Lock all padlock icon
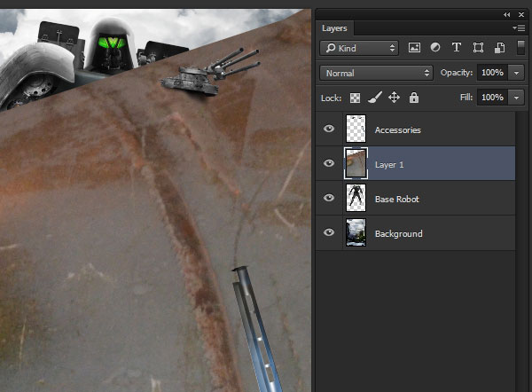 coord(414,98)
